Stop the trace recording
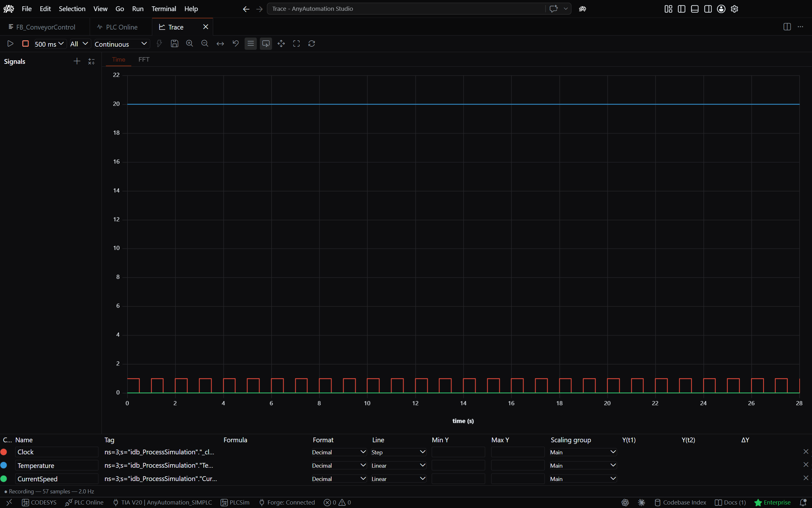This screenshot has width=812, height=508. click(25, 44)
